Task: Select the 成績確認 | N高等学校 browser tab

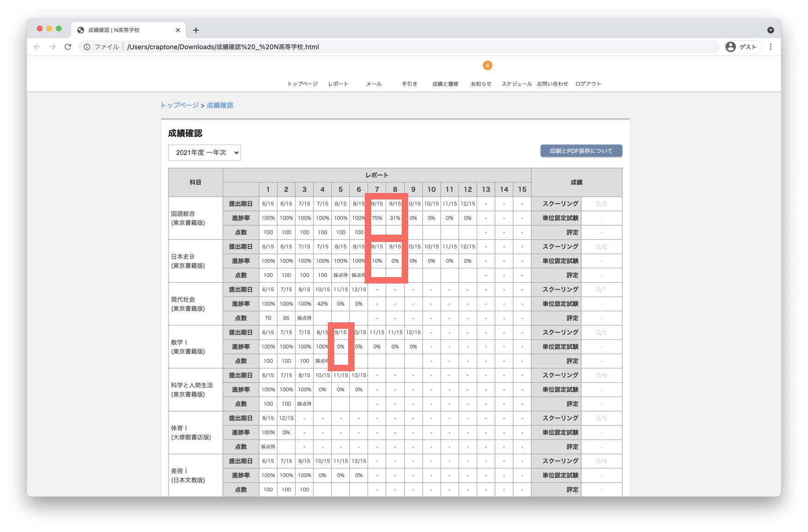Action: (x=128, y=30)
